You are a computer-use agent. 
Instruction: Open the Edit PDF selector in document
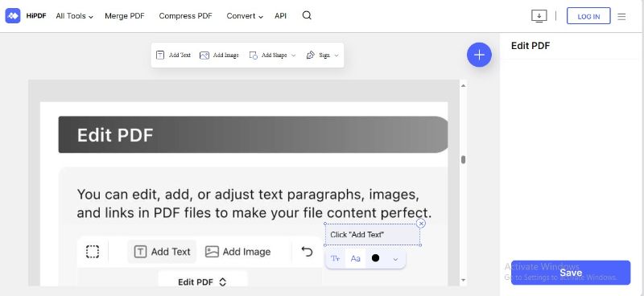pos(203,282)
